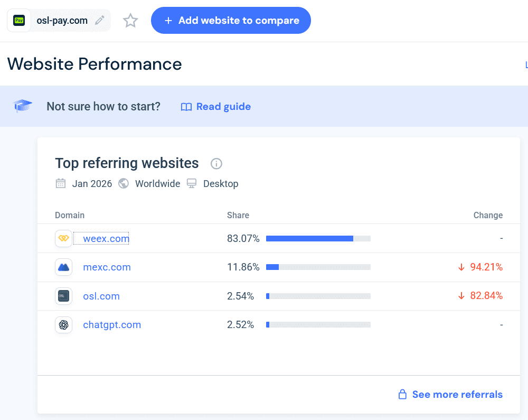Click the mexc.com favicon logo
This screenshot has height=420, width=528.
[63, 267]
